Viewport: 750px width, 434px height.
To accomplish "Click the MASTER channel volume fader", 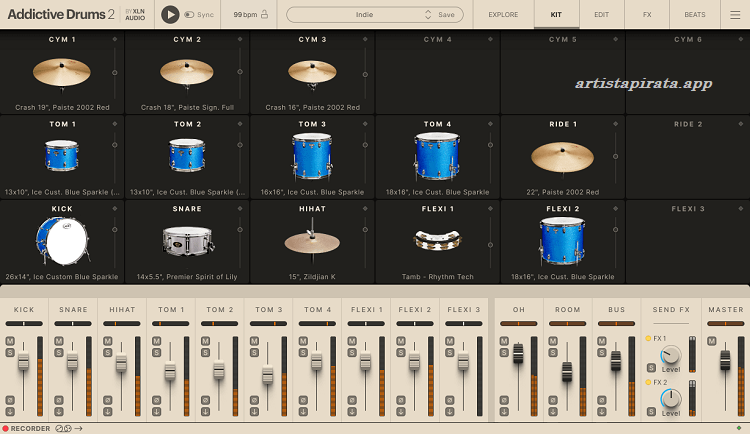I will pyautogui.click(x=726, y=360).
